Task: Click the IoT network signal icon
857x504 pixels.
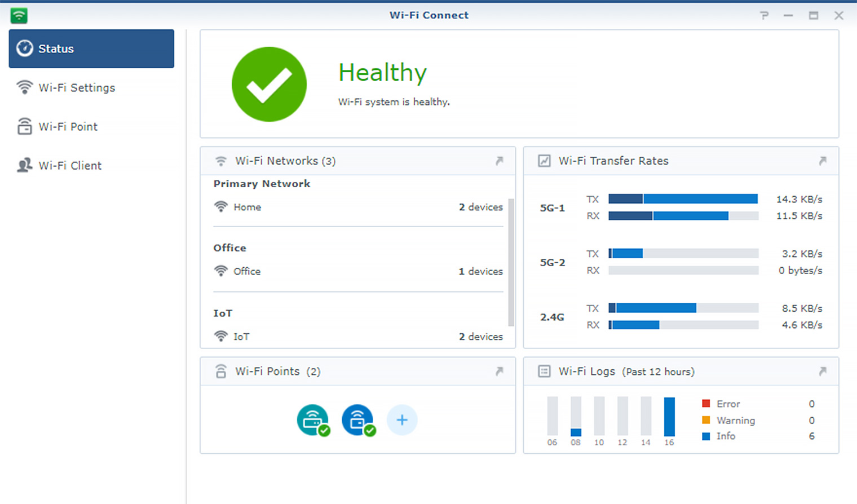Action: 220,336
